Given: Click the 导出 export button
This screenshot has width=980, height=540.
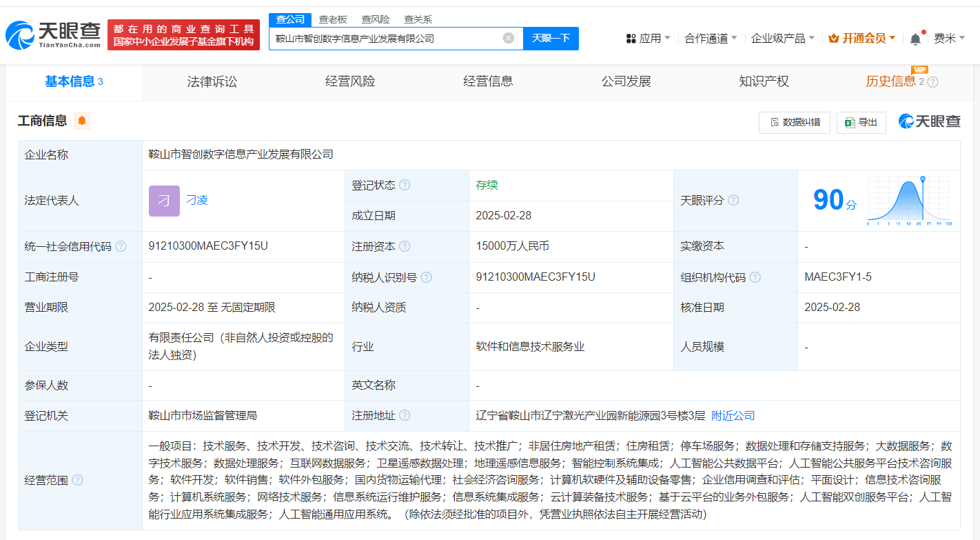Looking at the screenshot, I should pyautogui.click(x=861, y=122).
